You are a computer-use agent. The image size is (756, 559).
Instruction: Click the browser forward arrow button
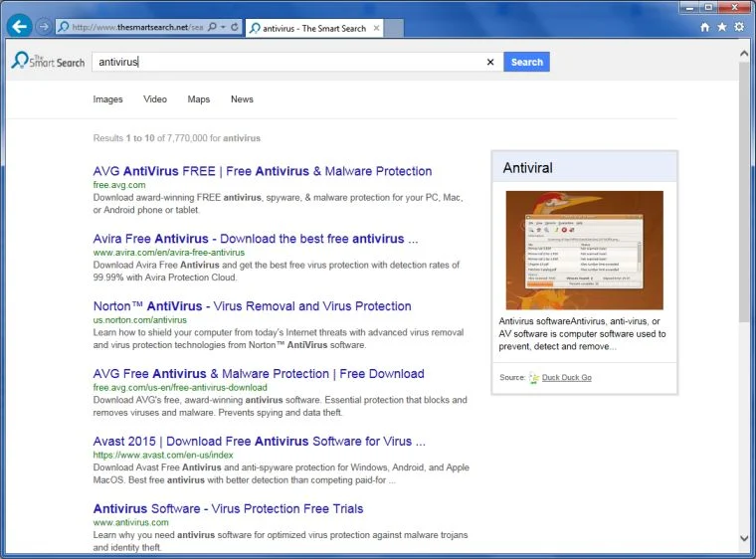44,27
